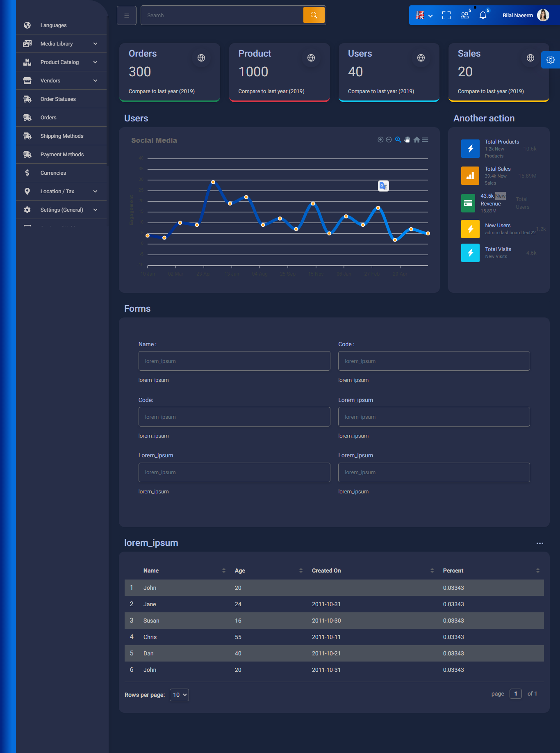Image resolution: width=560 pixels, height=753 pixels.
Task: Open the chart export menu icon
Action: pyautogui.click(x=425, y=140)
